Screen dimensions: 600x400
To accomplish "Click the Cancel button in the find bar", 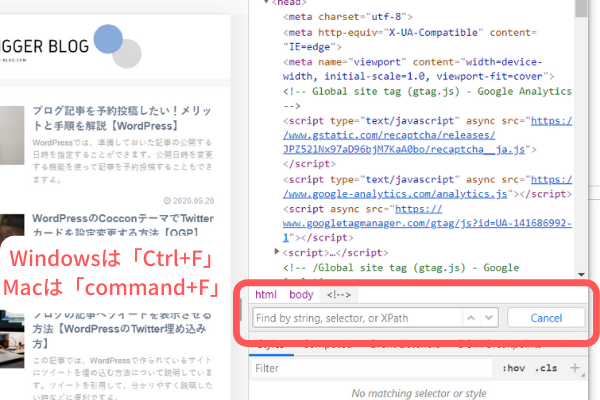I will [546, 318].
